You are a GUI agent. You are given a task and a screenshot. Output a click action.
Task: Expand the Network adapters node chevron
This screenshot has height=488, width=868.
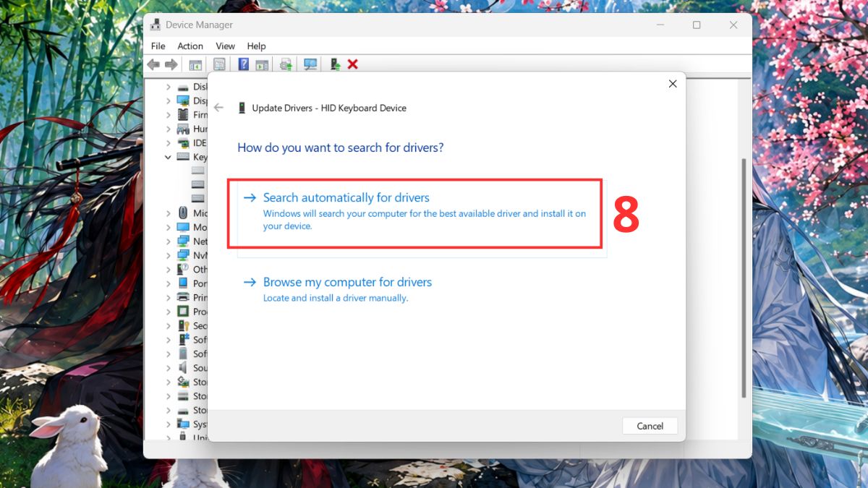[x=168, y=241]
